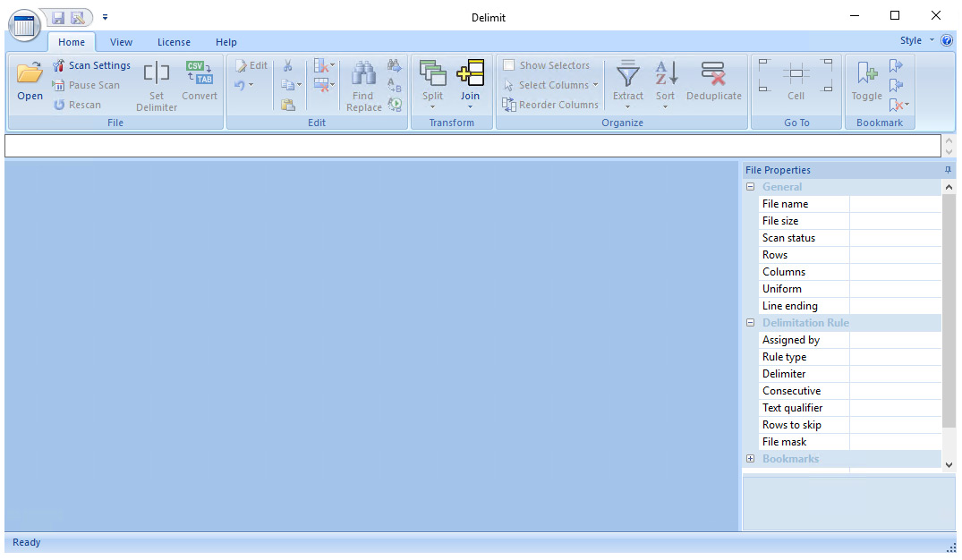This screenshot has width=962, height=560.
Task: Click Reorder Columns
Action: (x=550, y=105)
